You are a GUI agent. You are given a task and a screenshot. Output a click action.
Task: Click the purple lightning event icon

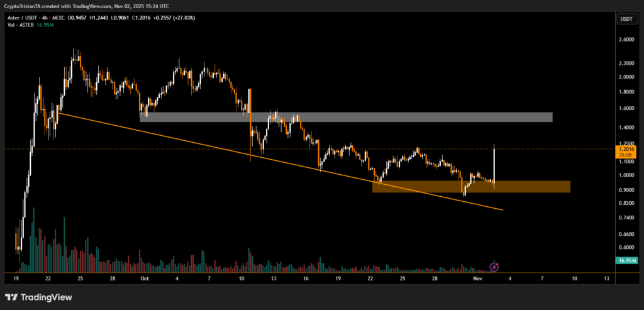494,267
